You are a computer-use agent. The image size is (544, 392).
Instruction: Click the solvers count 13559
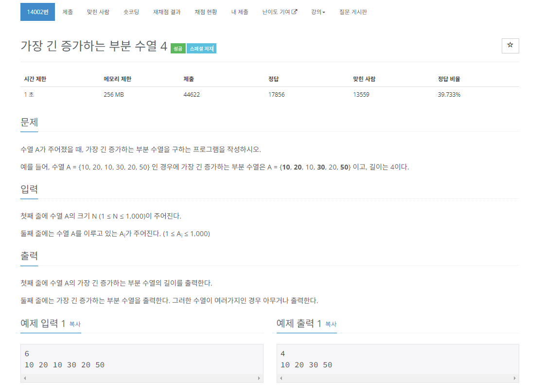pyautogui.click(x=361, y=95)
